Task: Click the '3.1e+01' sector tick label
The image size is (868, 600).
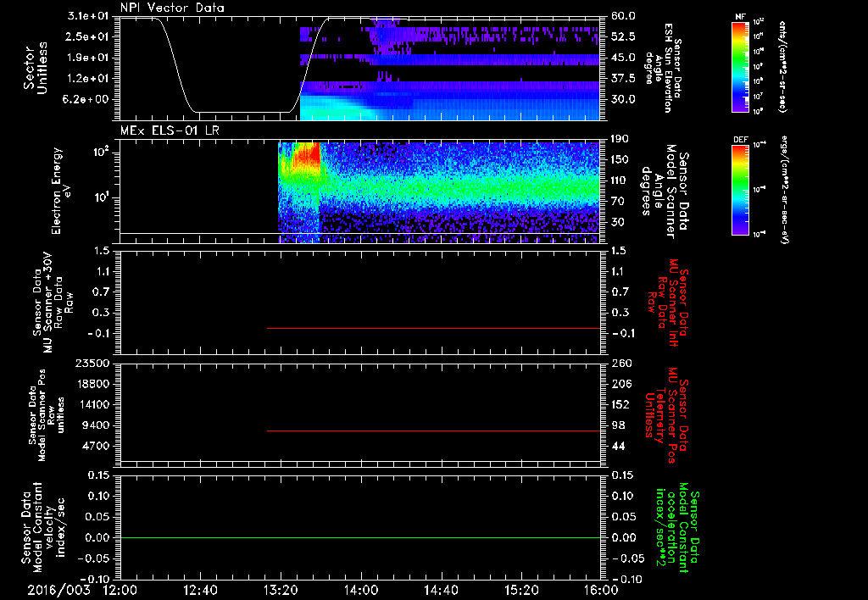Action: click(x=88, y=16)
